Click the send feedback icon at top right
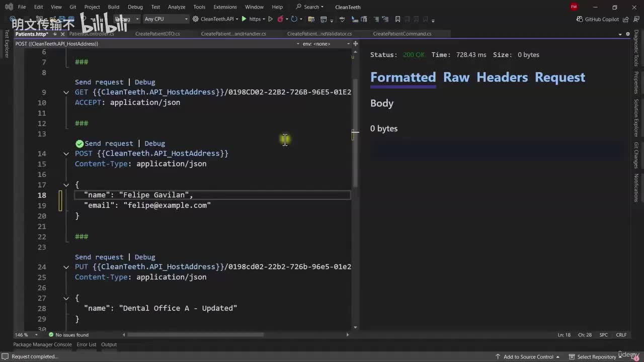Image resolution: width=644 pixels, height=362 pixels. pos(635,19)
